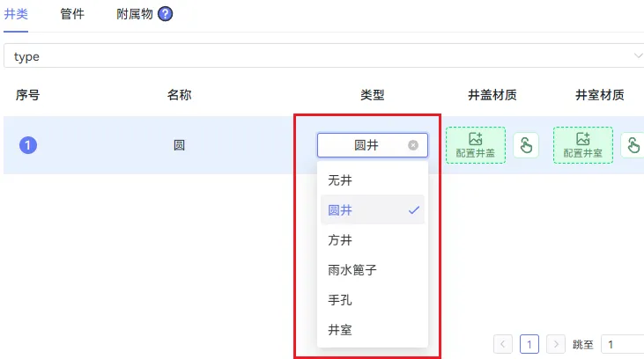
Task: Switch to the 井类 tab
Action: [x=16, y=14]
